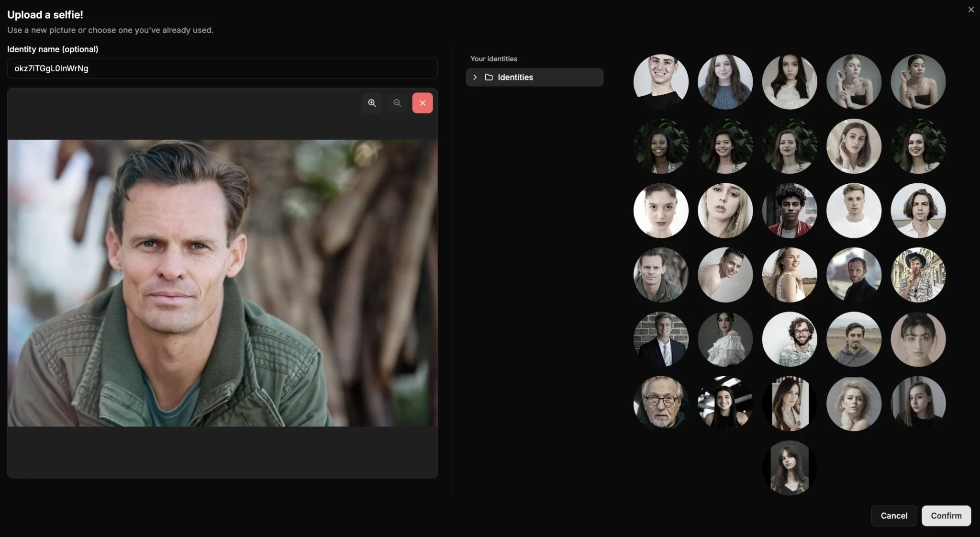Remove uploaded photo with red X button
Image resolution: width=980 pixels, height=537 pixels.
point(422,103)
